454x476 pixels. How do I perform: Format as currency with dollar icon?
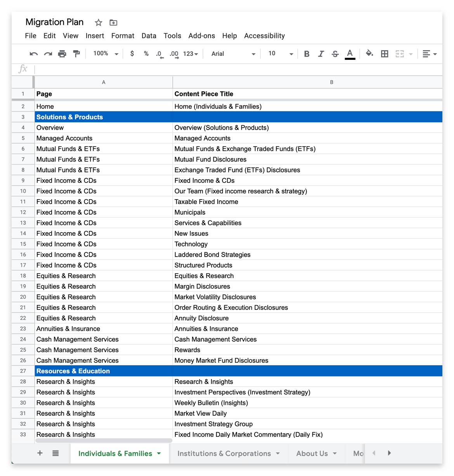click(x=132, y=54)
